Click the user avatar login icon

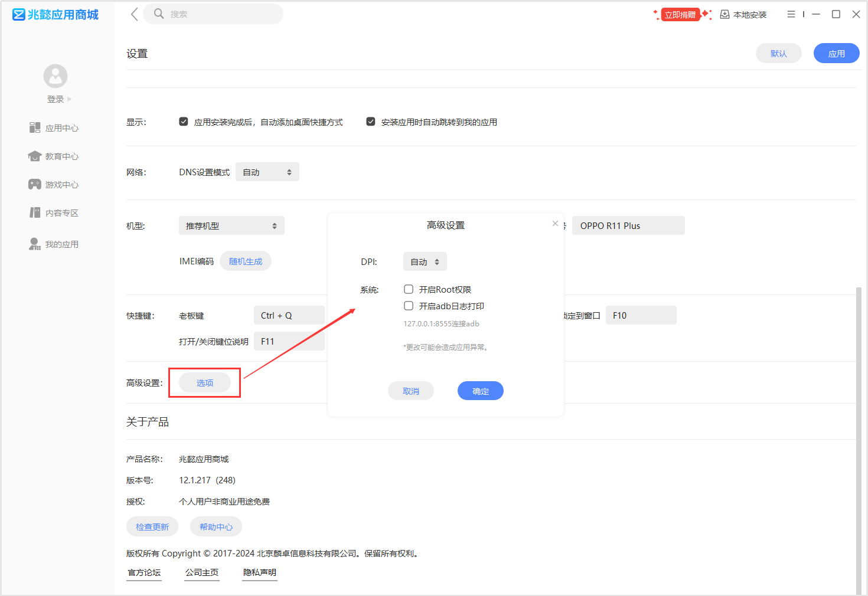tap(56, 76)
